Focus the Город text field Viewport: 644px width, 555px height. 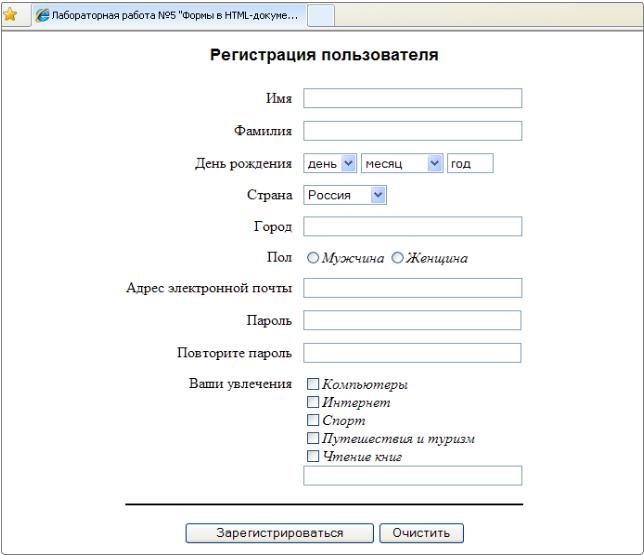pos(412,226)
